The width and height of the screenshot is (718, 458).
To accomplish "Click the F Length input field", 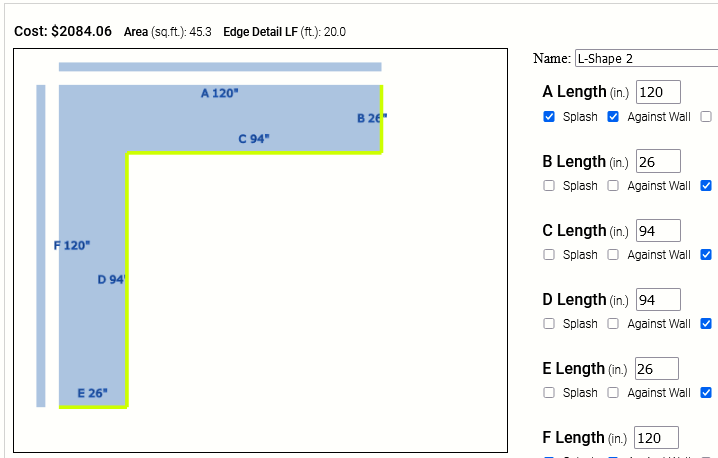I will pos(658,437).
